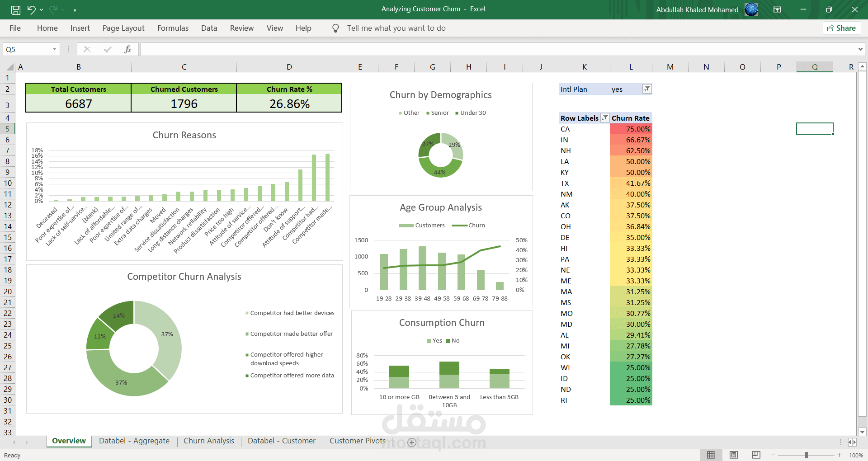Switch to Page Break Preview in status bar
868x461 pixels.
(x=755, y=455)
